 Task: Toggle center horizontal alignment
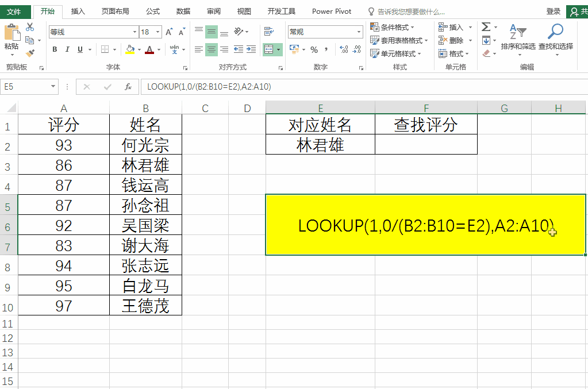[x=212, y=49]
